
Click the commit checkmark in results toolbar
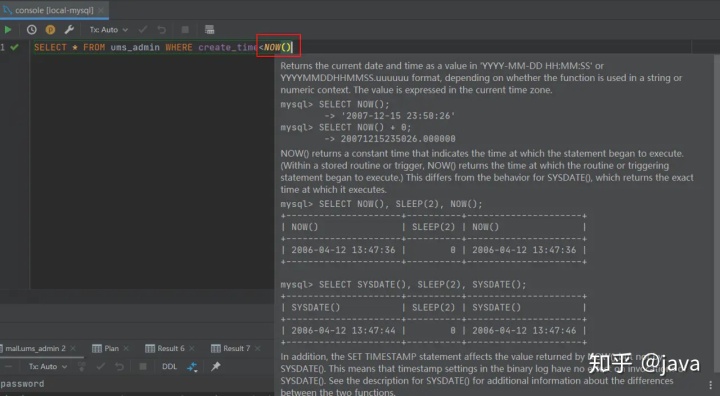(101, 366)
